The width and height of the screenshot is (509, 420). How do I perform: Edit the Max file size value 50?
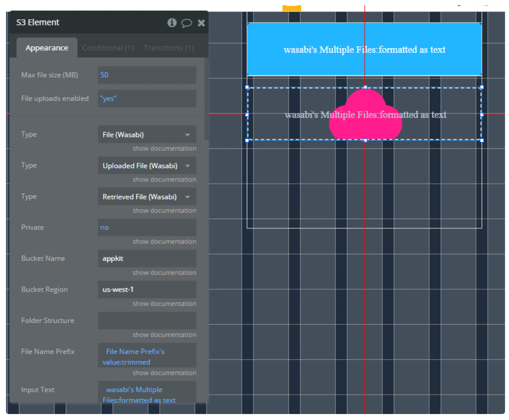[147, 75]
